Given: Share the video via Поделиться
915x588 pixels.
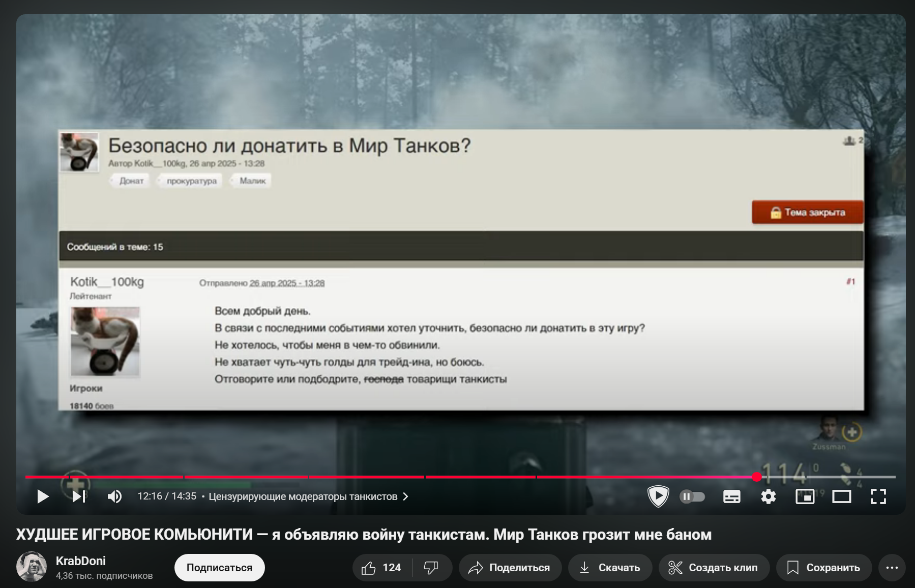Looking at the screenshot, I should [x=510, y=568].
